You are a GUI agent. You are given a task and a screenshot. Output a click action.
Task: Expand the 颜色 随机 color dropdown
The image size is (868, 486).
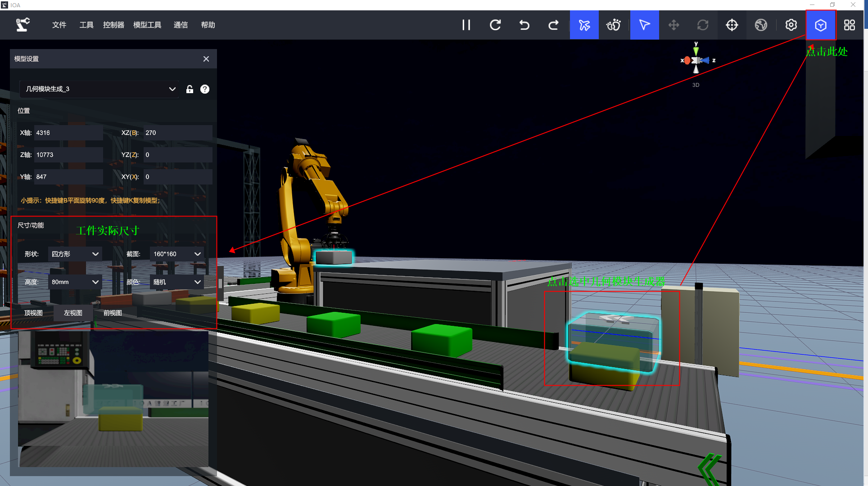click(x=177, y=282)
